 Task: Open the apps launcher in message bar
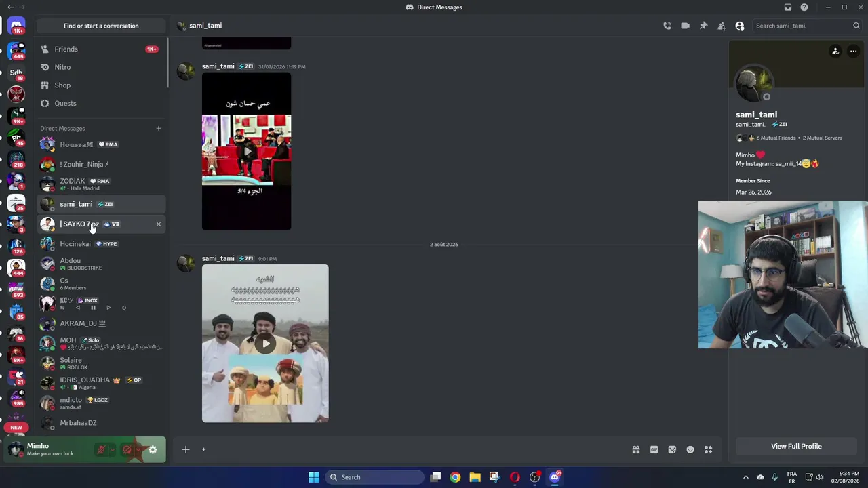tap(709, 449)
